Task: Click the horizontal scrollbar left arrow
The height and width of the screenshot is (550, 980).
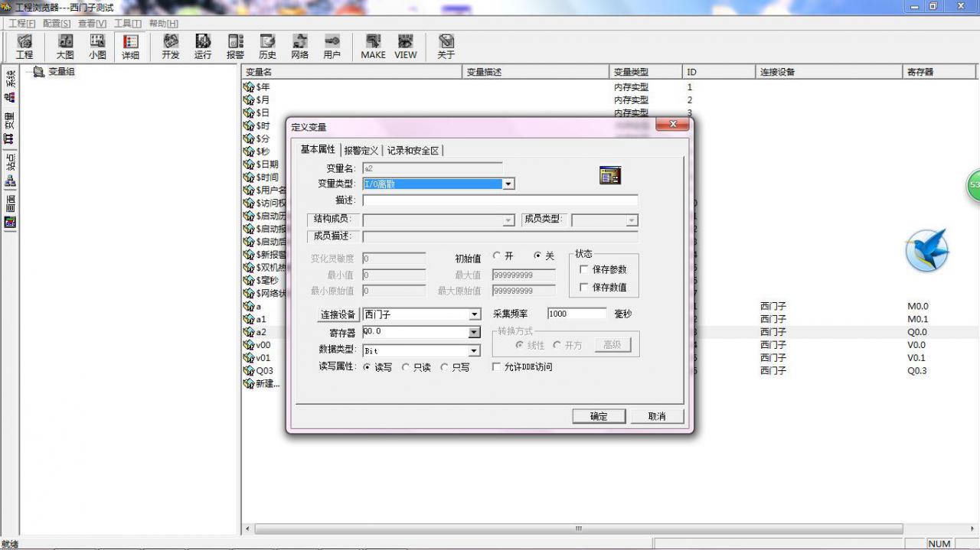Action: 247,529
